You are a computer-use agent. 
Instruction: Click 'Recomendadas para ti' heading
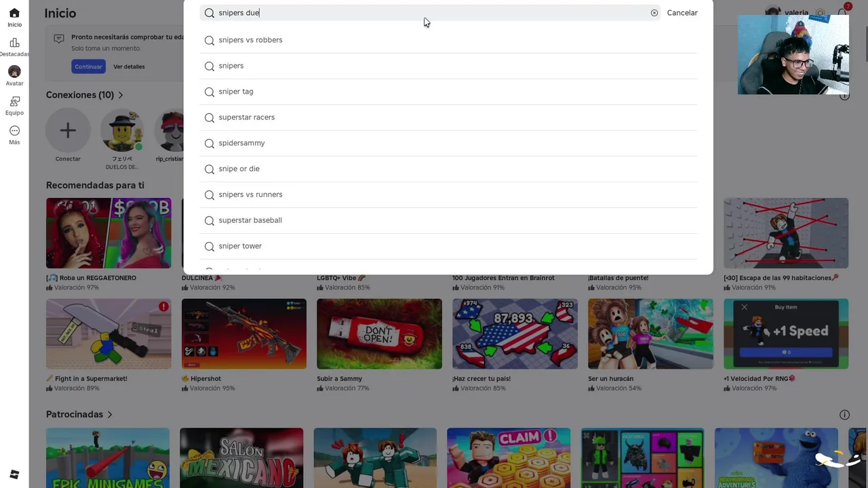point(95,185)
